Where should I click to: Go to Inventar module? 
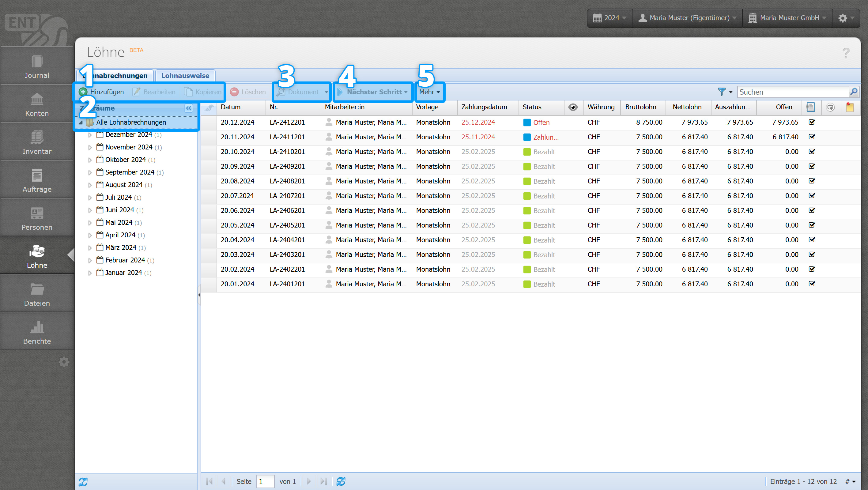(37, 142)
